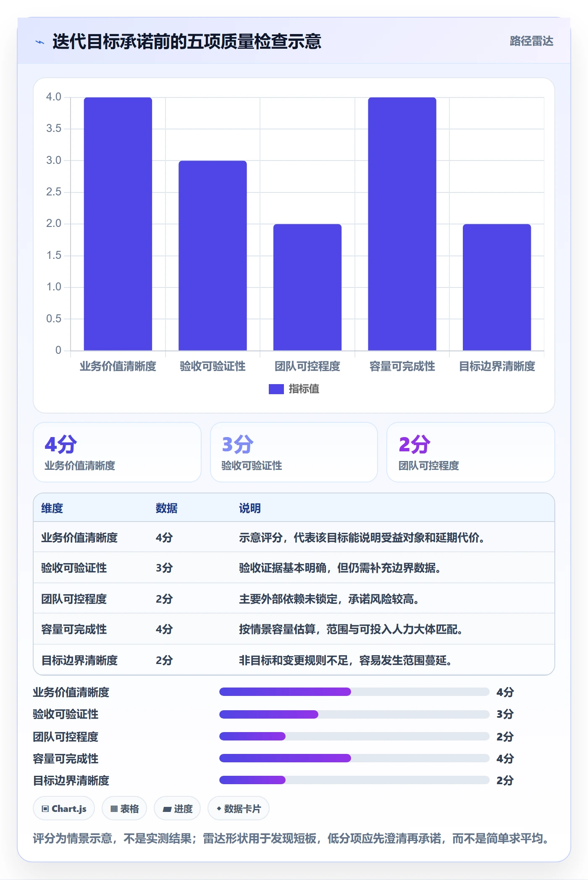Click the 容量可完成性 bar in chart
Image resolution: width=588 pixels, height=880 pixels.
pyautogui.click(x=402, y=224)
